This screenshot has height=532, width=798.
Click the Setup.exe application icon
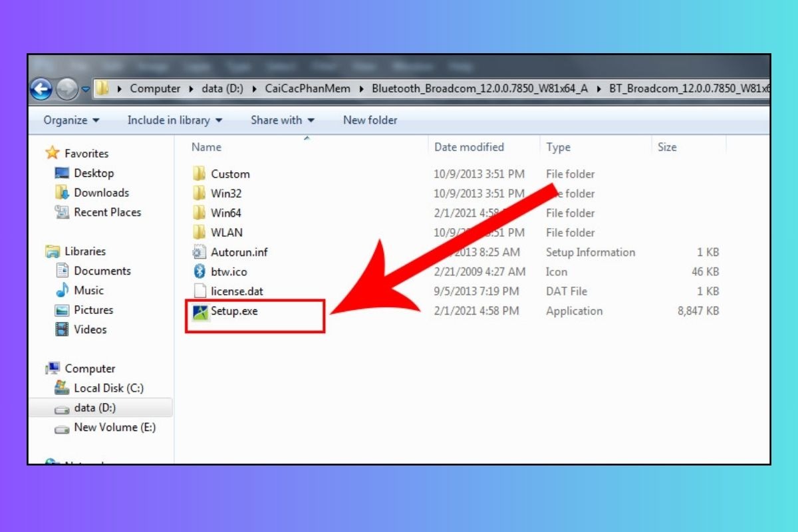199,311
